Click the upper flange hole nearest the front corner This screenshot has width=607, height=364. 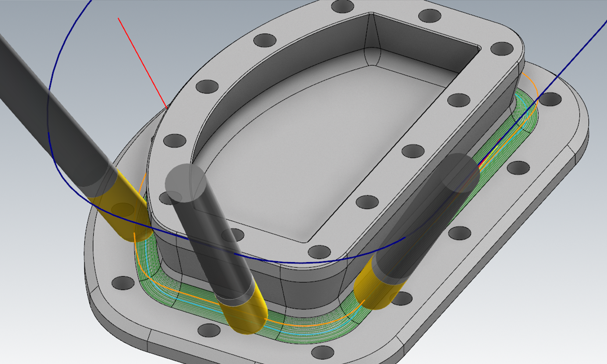tap(319, 252)
